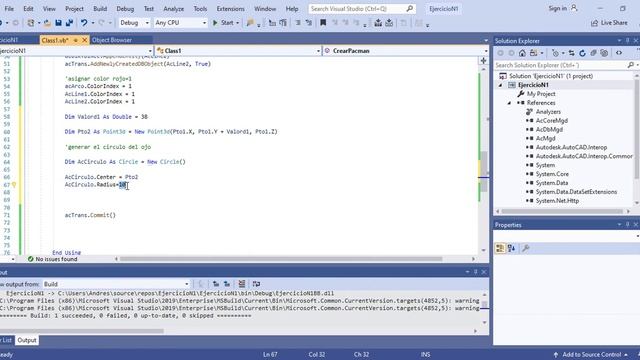Clear all Output pane text icon
The image size is (640, 360).
pyautogui.click(x=242, y=284)
